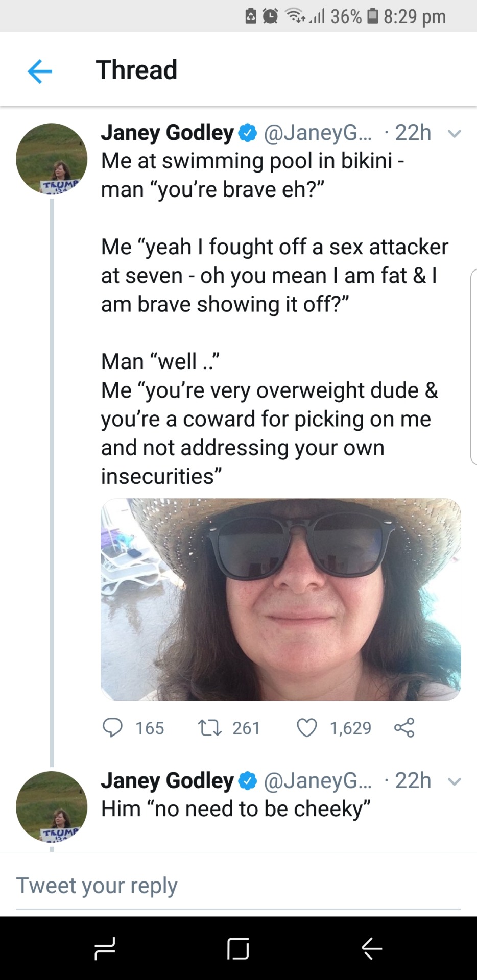Retweet the swimming pool tweet
The width and height of the screenshot is (477, 980).
tap(209, 728)
